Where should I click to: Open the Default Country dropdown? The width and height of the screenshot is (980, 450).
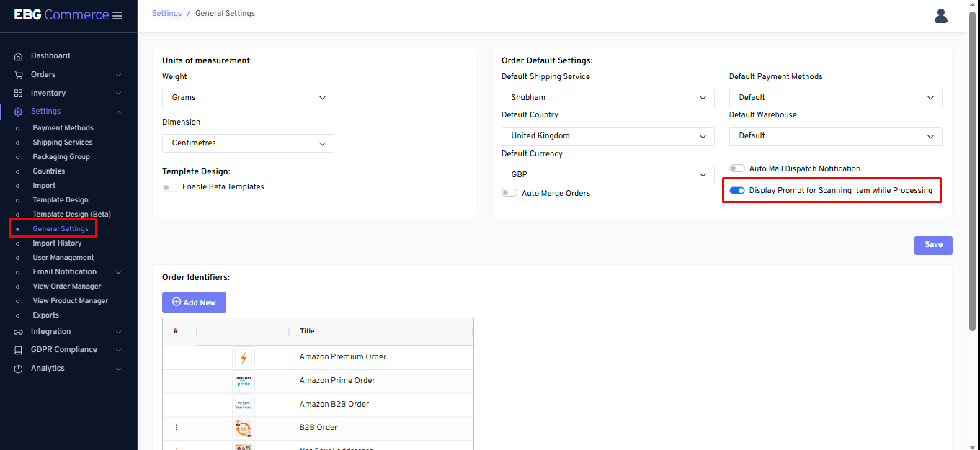(607, 136)
